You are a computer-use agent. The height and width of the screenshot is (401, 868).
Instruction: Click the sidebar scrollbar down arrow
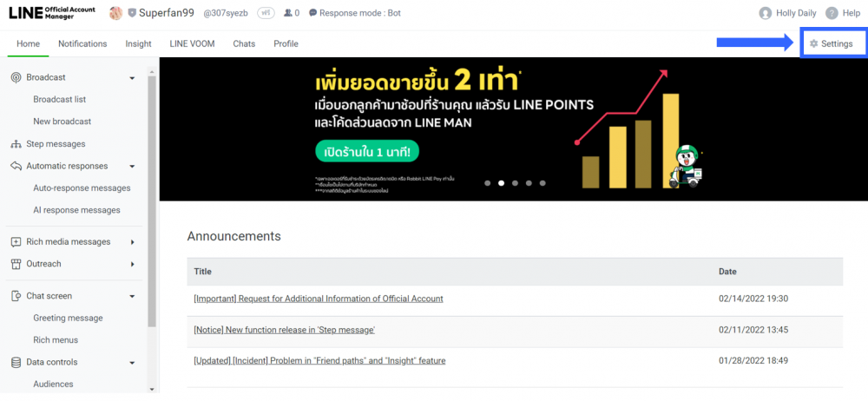pyautogui.click(x=152, y=390)
